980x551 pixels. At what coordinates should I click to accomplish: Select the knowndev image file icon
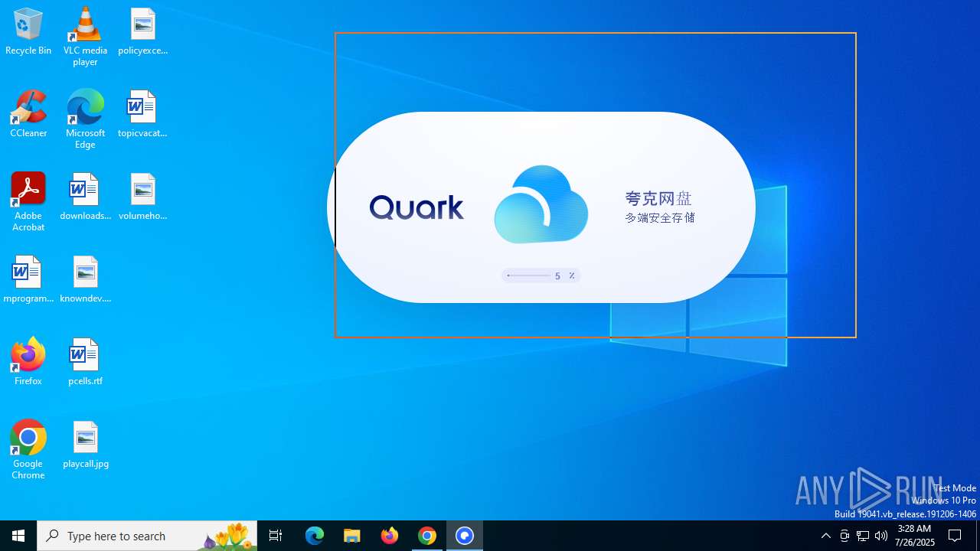(x=85, y=280)
